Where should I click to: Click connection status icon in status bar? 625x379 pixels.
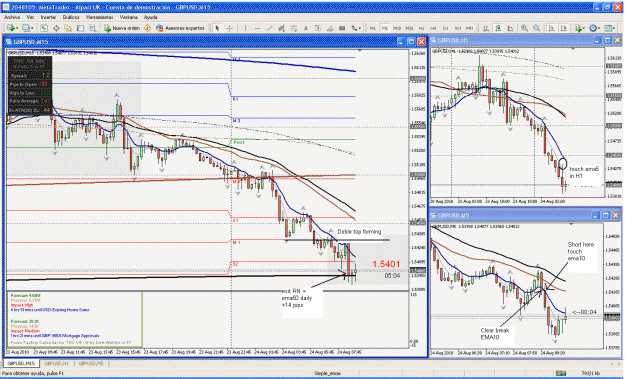click(x=560, y=373)
